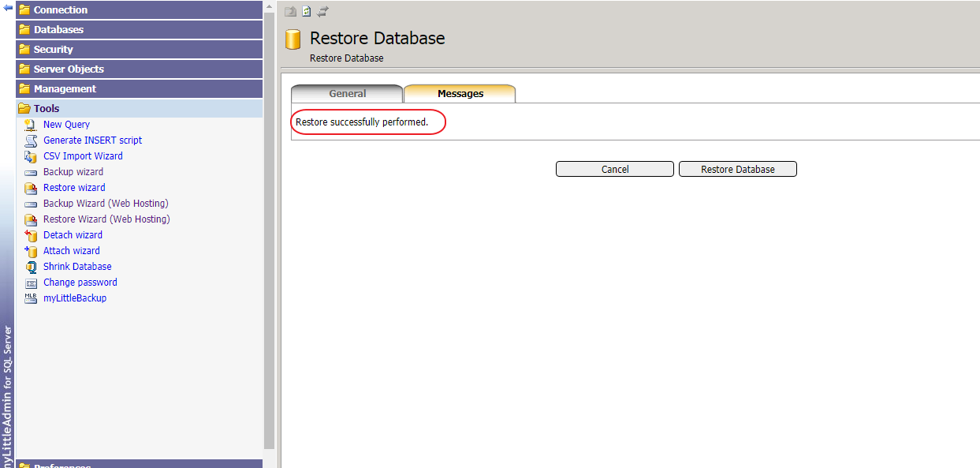Open the Backup Wizard (Web Hosting) link

pyautogui.click(x=106, y=204)
